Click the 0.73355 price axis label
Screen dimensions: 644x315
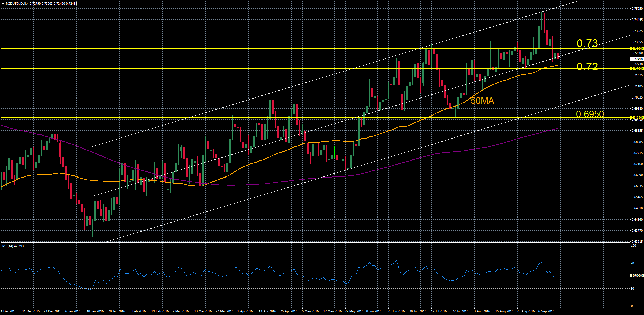[637, 42]
